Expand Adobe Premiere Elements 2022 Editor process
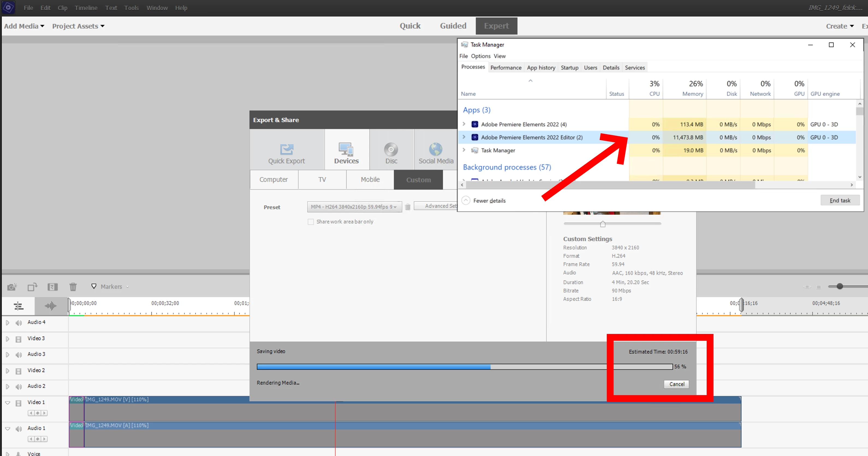868x456 pixels. 464,137
